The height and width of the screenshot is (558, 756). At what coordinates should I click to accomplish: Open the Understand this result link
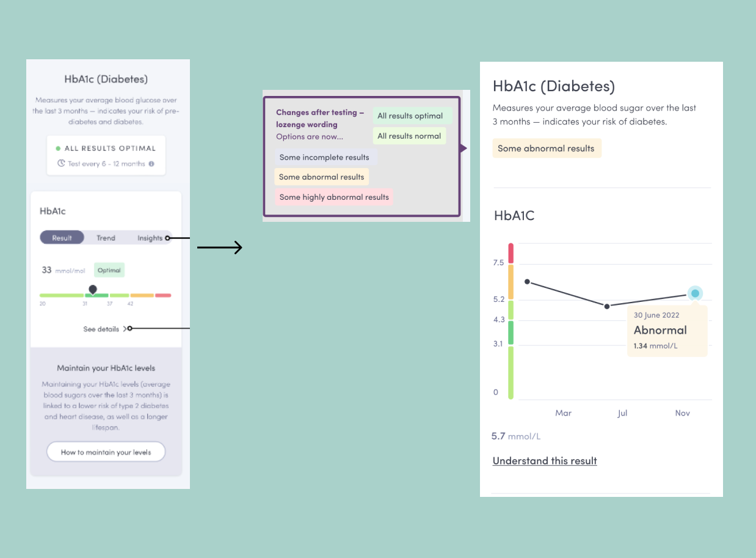tap(545, 461)
